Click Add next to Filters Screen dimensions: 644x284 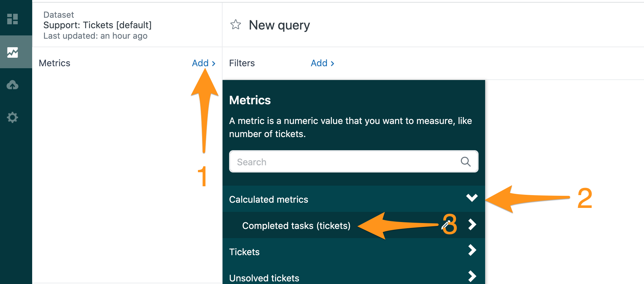[319, 63]
